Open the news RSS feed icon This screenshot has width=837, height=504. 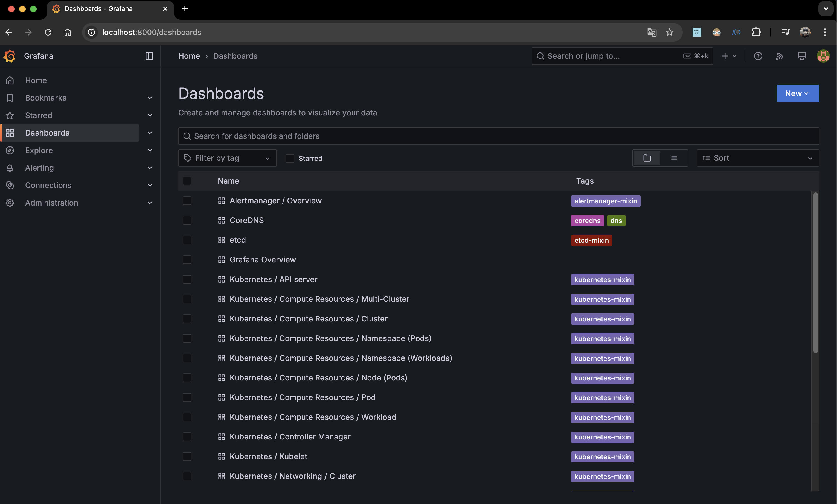point(780,56)
